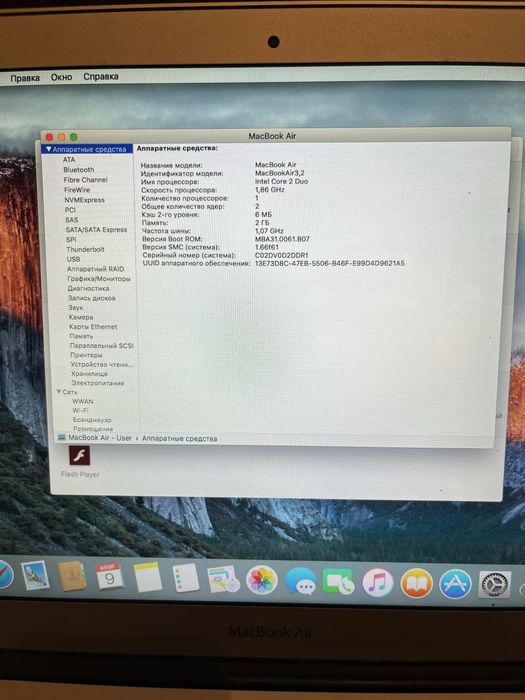Select SAS in the sidebar
Image resolution: width=525 pixels, height=700 pixels.
point(71,220)
